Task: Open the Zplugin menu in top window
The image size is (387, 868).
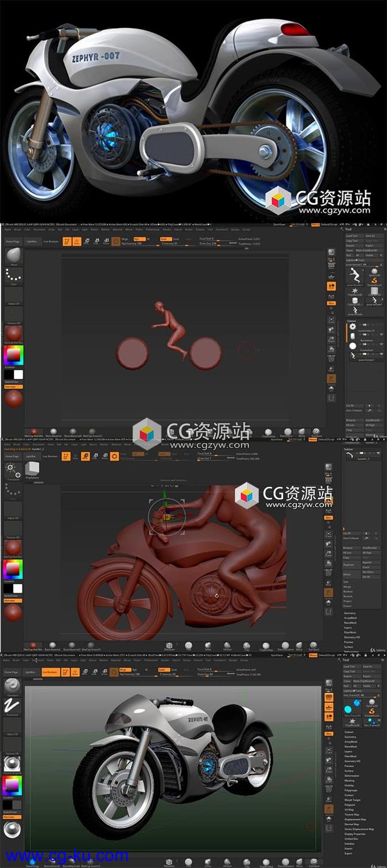Action: pyautogui.click(x=235, y=229)
